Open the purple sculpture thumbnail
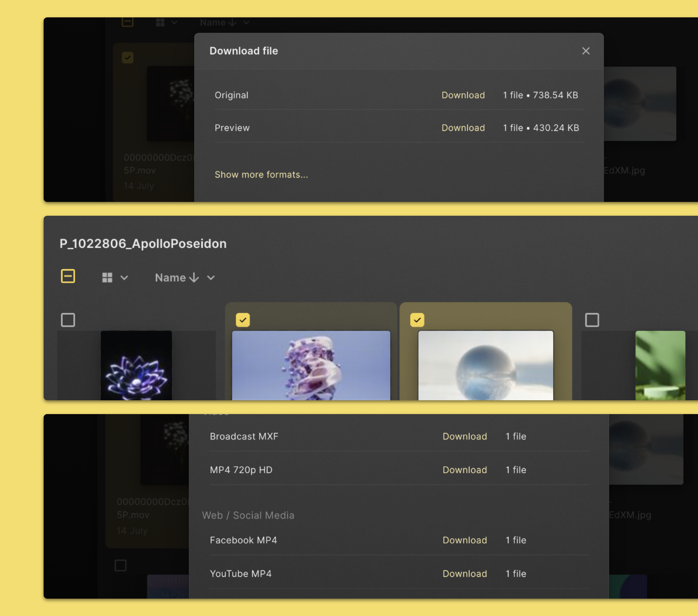 (x=311, y=365)
